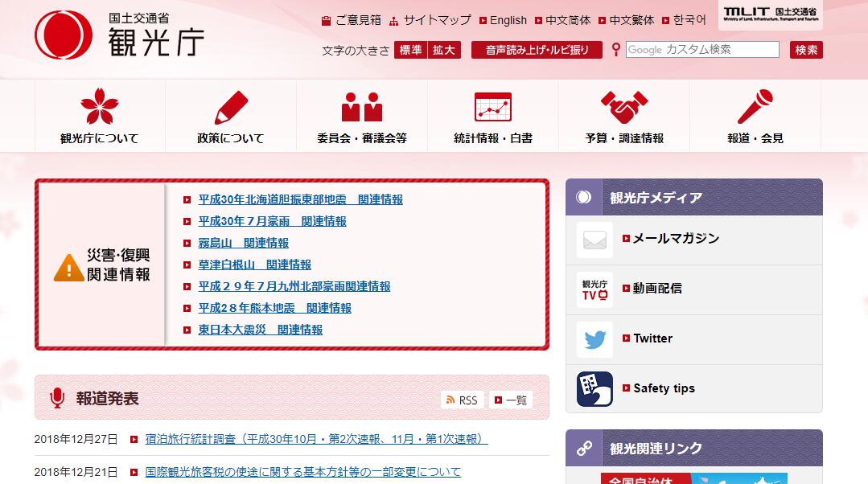Screen dimensions: 868x484
Task: Open 平成28年熊本地震 関連情報 link
Action: 274,308
